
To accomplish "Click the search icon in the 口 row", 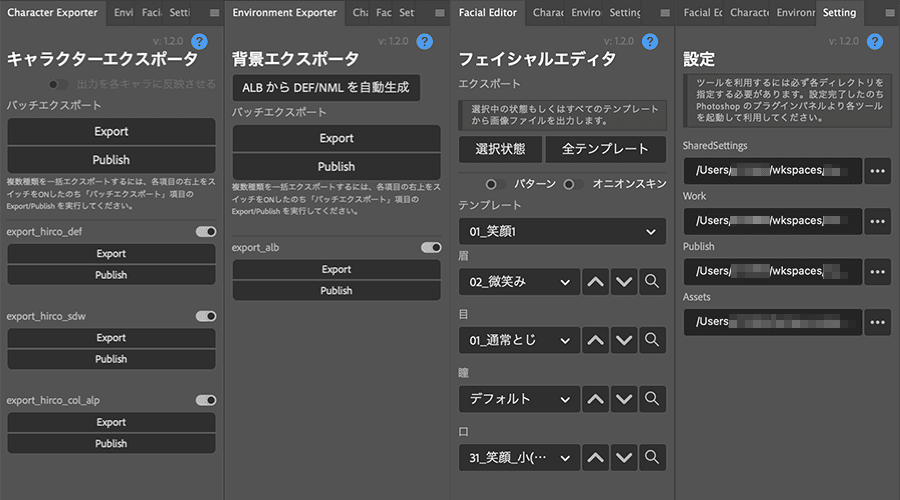I will point(653,458).
